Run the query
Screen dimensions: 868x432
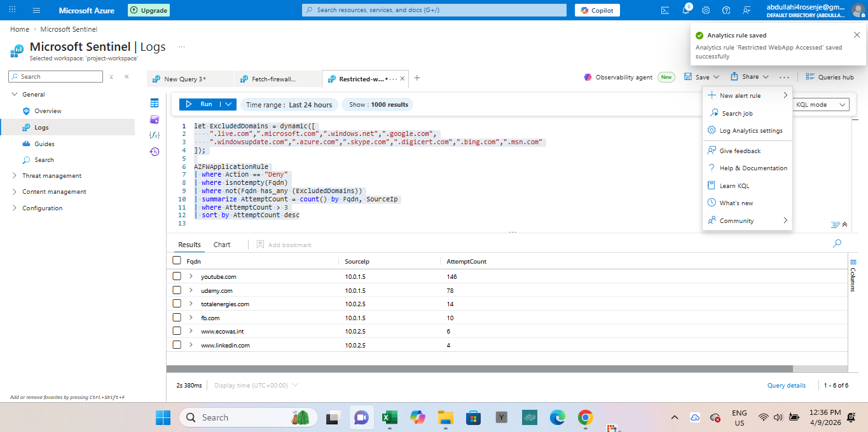coord(200,104)
